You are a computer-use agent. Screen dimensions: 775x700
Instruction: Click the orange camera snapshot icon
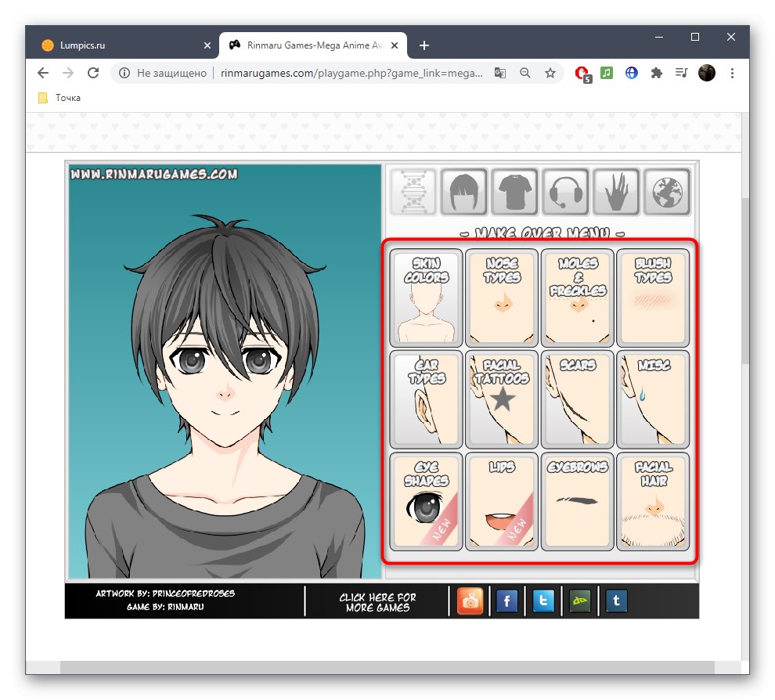click(x=470, y=601)
